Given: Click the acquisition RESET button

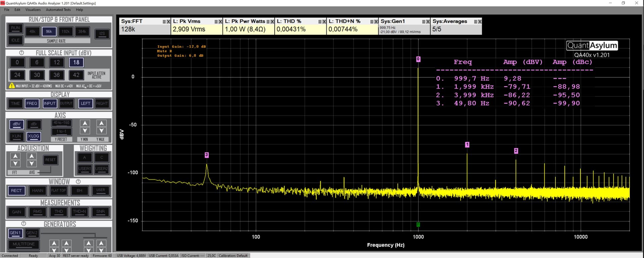Looking at the screenshot, I should point(50,160).
